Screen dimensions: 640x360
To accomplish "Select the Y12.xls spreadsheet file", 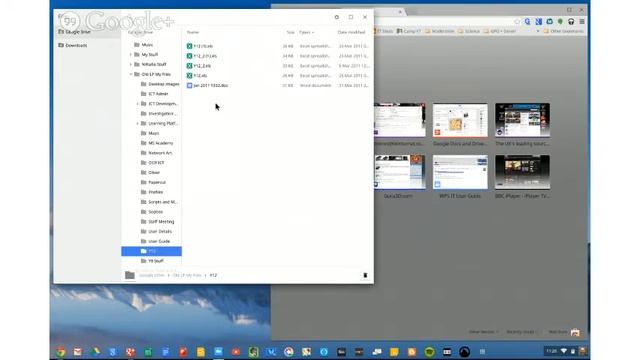I will click(x=278, y=76).
